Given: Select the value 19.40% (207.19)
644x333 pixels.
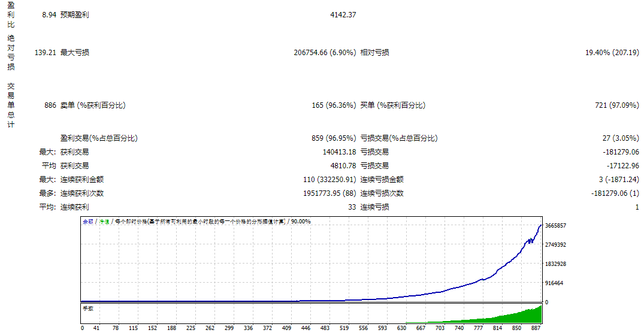Looking at the screenshot, I should click(x=612, y=53).
